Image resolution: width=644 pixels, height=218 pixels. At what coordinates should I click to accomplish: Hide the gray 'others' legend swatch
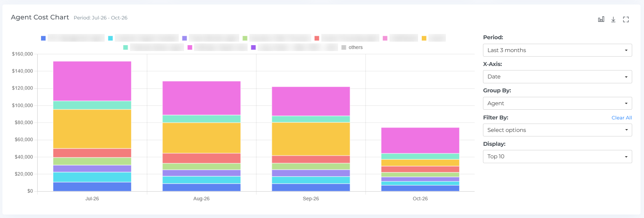[x=344, y=48]
